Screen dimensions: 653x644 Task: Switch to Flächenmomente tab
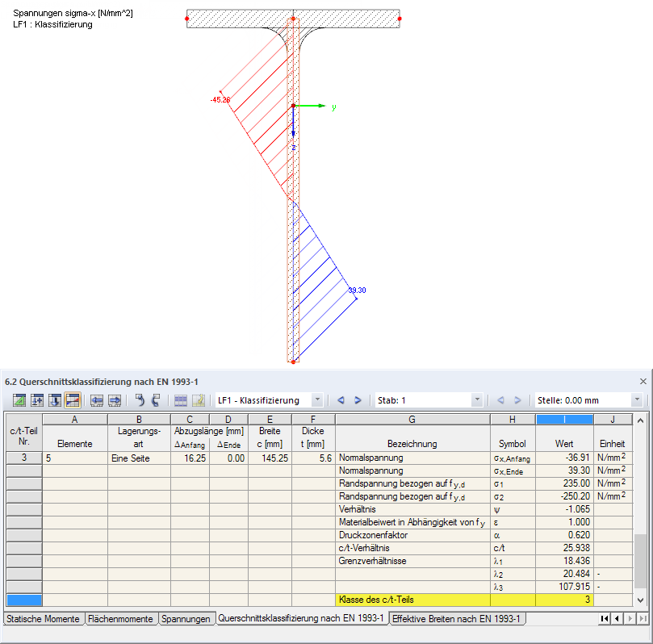120,619
